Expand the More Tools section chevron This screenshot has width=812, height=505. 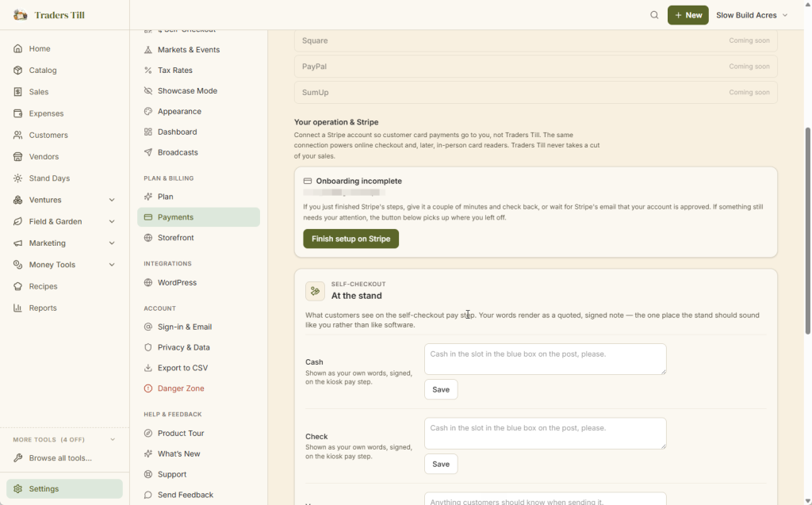pos(113,440)
